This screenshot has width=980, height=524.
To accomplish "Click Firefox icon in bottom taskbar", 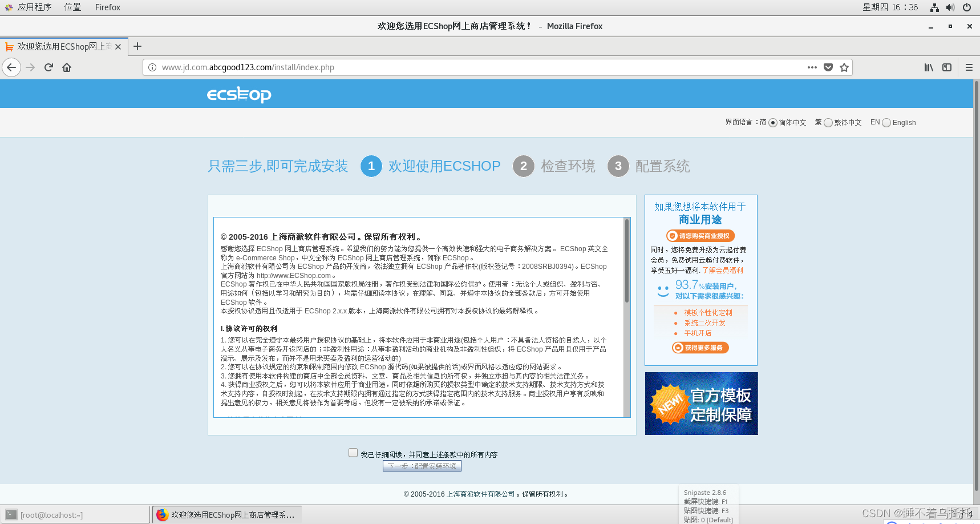I will (x=163, y=515).
